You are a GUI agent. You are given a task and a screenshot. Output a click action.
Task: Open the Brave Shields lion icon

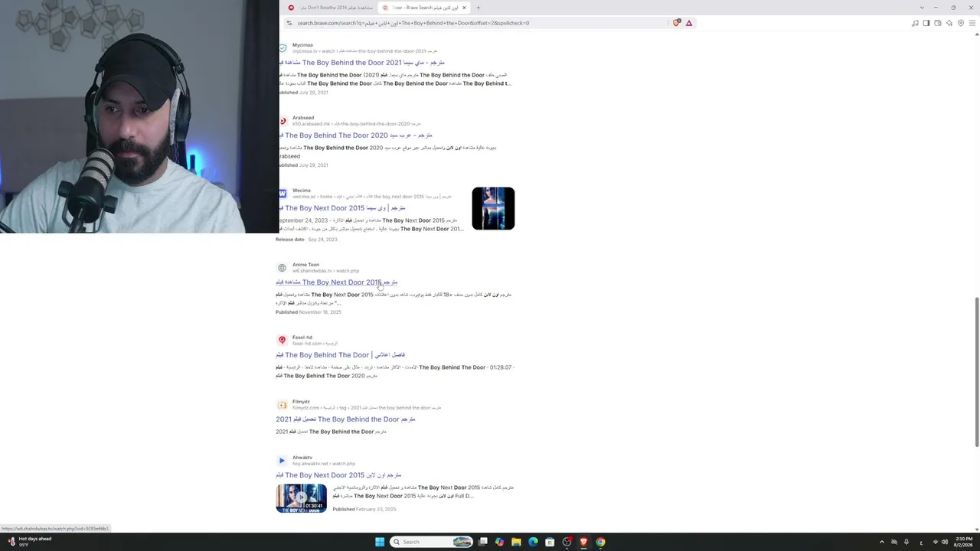(677, 23)
